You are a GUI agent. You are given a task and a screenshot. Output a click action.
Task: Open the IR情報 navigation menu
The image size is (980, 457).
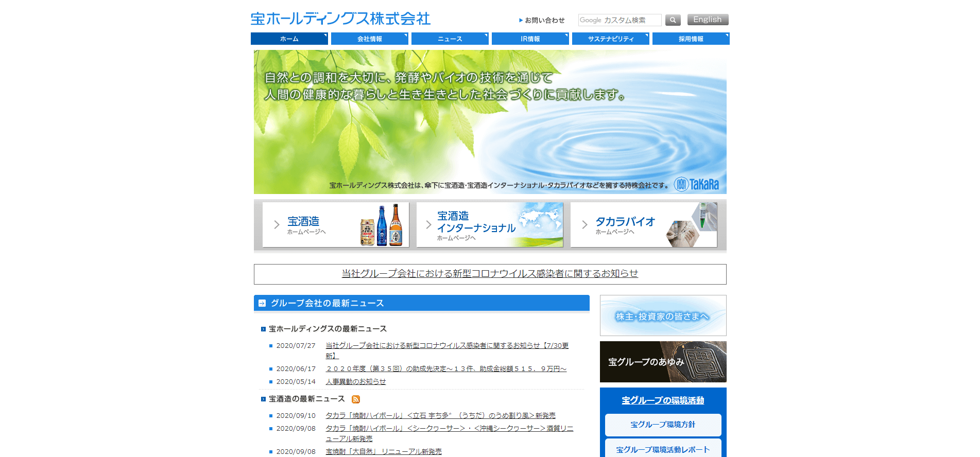click(530, 39)
